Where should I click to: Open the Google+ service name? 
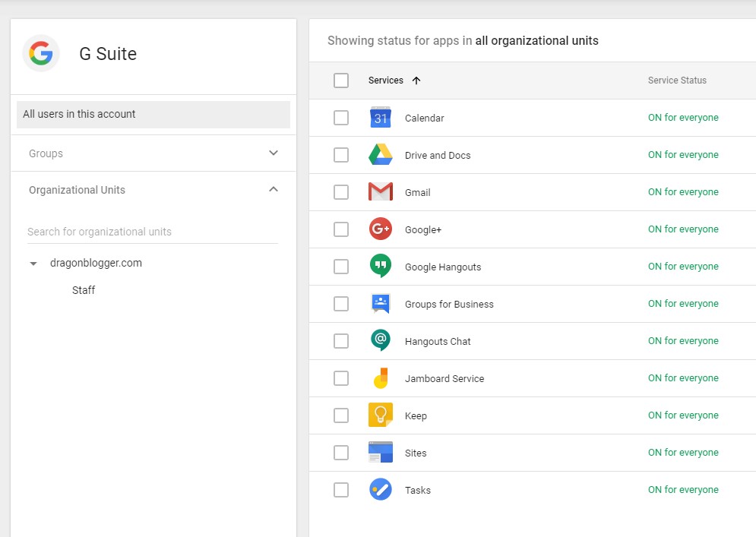point(423,230)
